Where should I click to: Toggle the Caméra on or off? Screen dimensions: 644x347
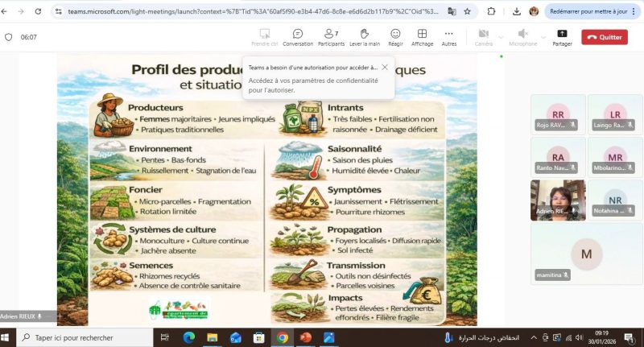point(483,37)
